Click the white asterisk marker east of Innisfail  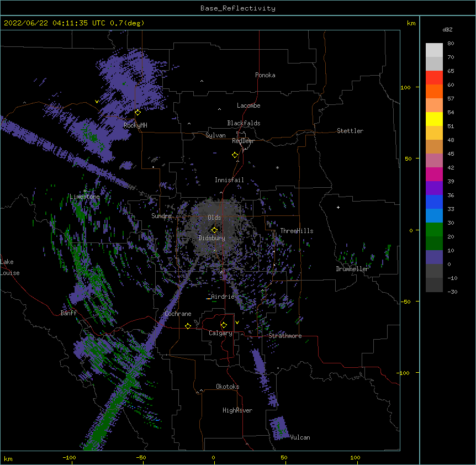(277, 167)
